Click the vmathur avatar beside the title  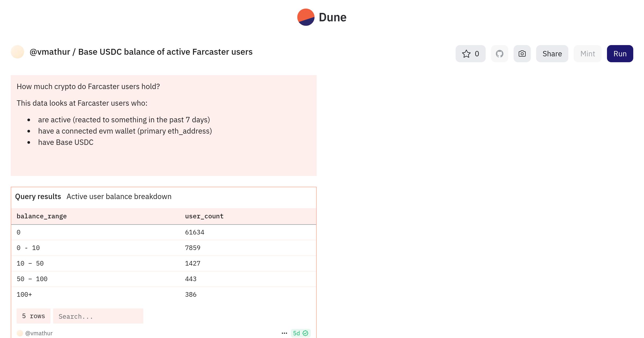[17, 52]
